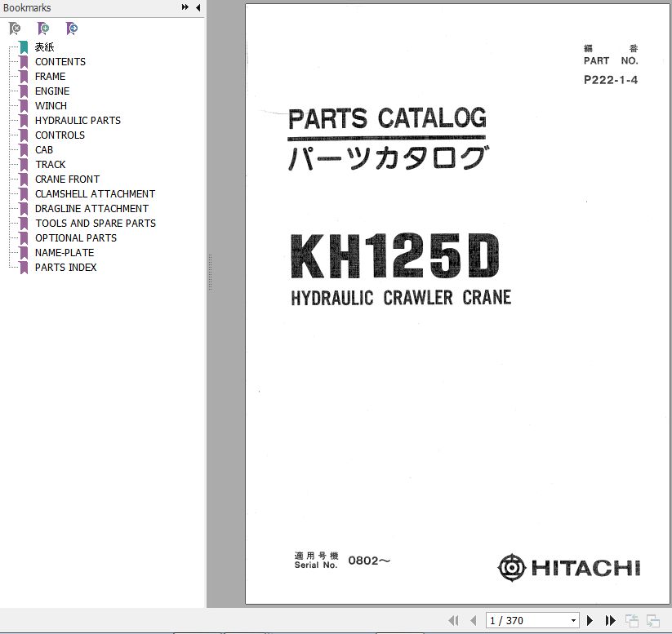
Task: Click the bookmark icon beside TRACK
Action: coord(24,165)
